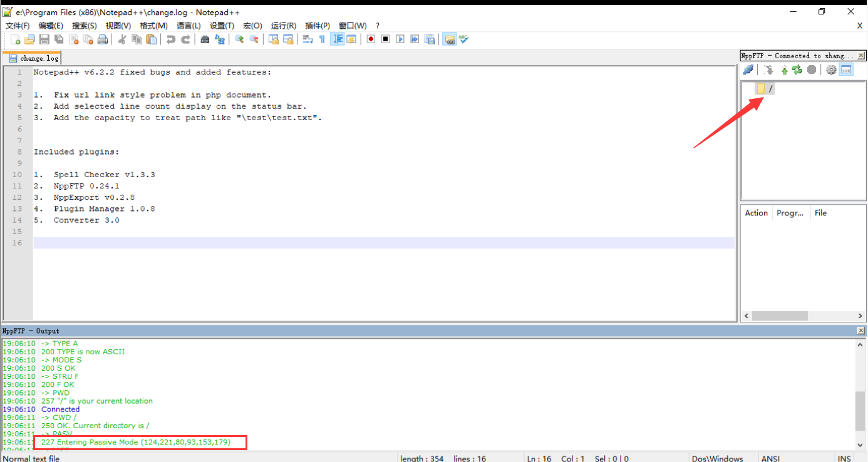
Task: Open NppFTP settings gear
Action: 831,69
